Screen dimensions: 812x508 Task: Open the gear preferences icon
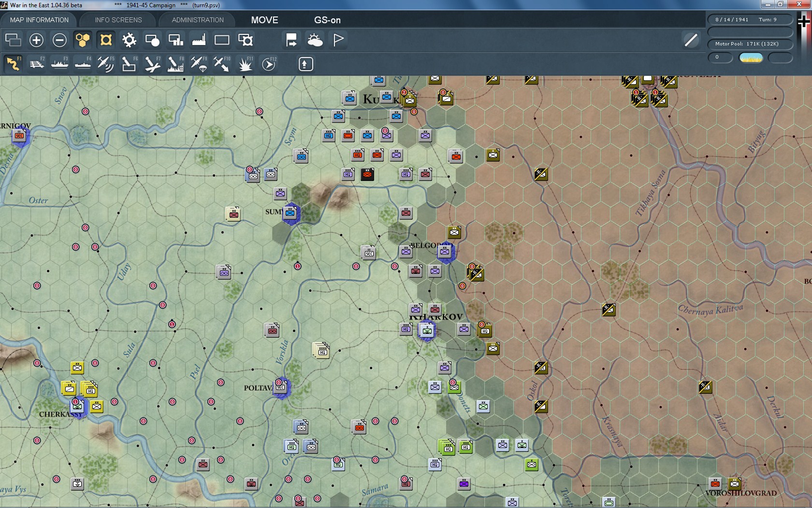pyautogui.click(x=129, y=40)
